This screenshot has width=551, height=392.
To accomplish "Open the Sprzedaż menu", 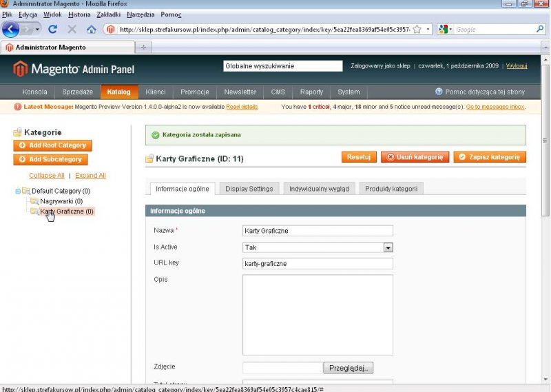I will pos(77,92).
